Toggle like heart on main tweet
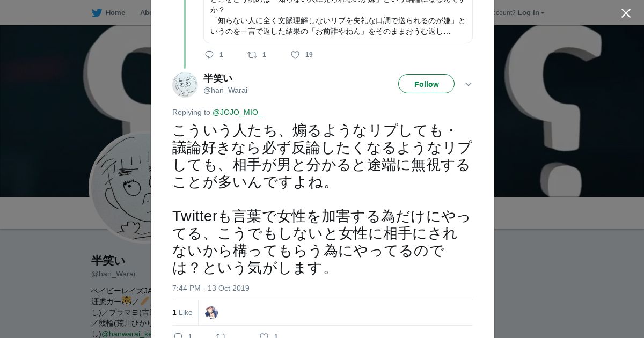The height and width of the screenshot is (338, 644). (264, 336)
